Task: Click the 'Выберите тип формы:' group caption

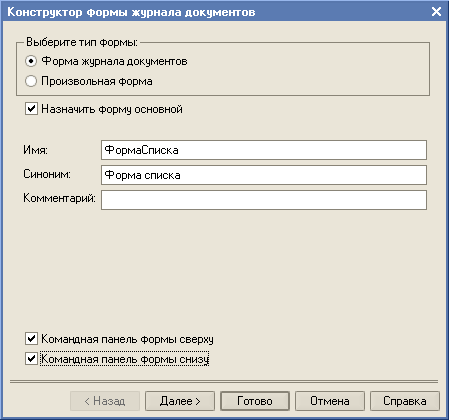Action: [82, 42]
